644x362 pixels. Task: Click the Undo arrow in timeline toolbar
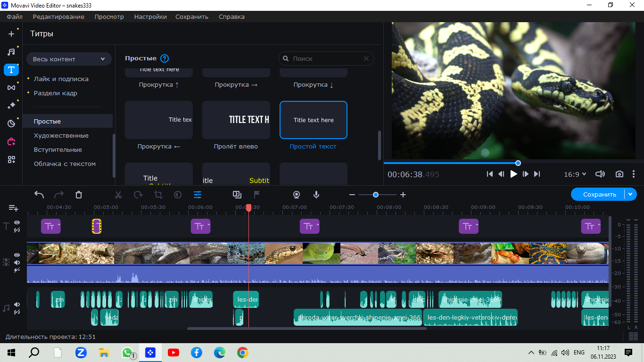click(39, 195)
